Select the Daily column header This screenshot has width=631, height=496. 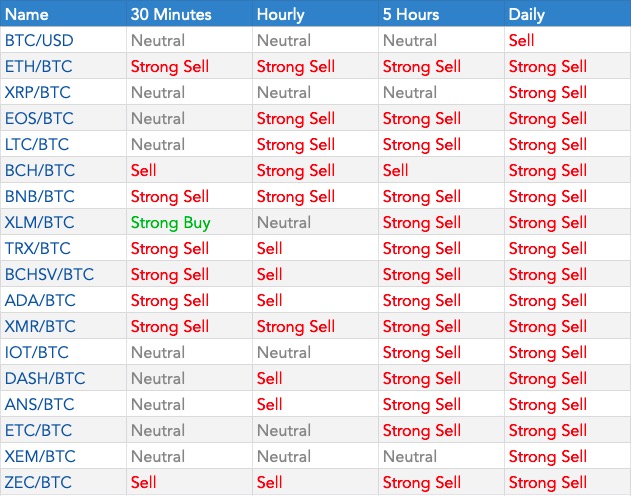click(527, 14)
